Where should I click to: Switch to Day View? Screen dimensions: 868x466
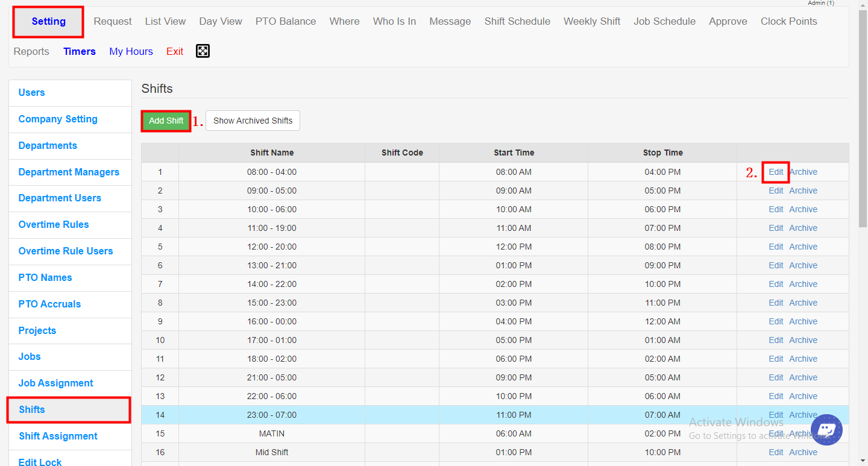click(221, 22)
